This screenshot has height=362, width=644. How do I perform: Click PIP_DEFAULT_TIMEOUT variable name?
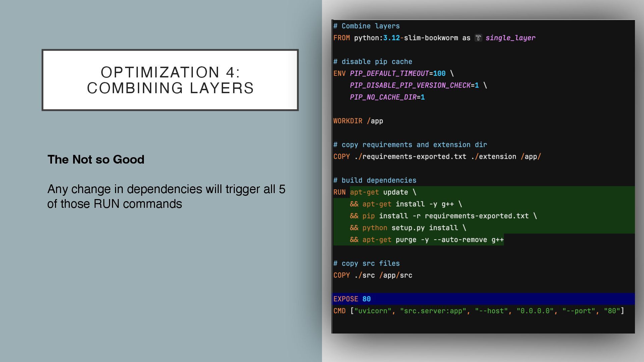coord(389,73)
